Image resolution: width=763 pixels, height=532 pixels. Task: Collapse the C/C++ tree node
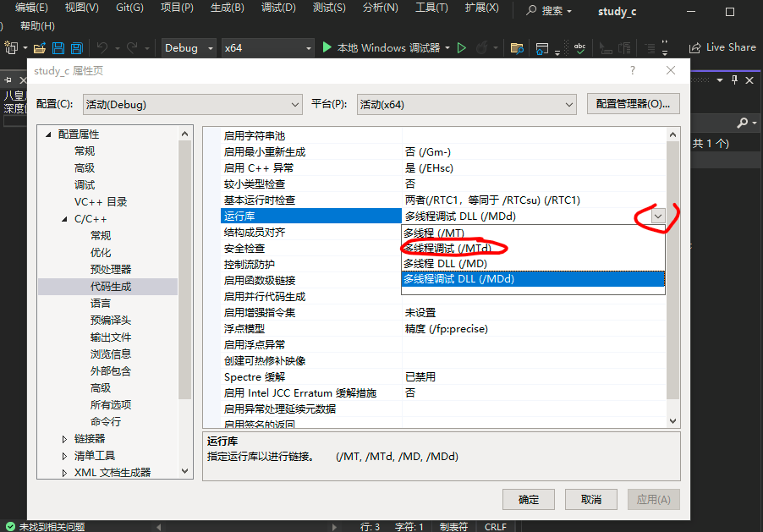(65, 219)
